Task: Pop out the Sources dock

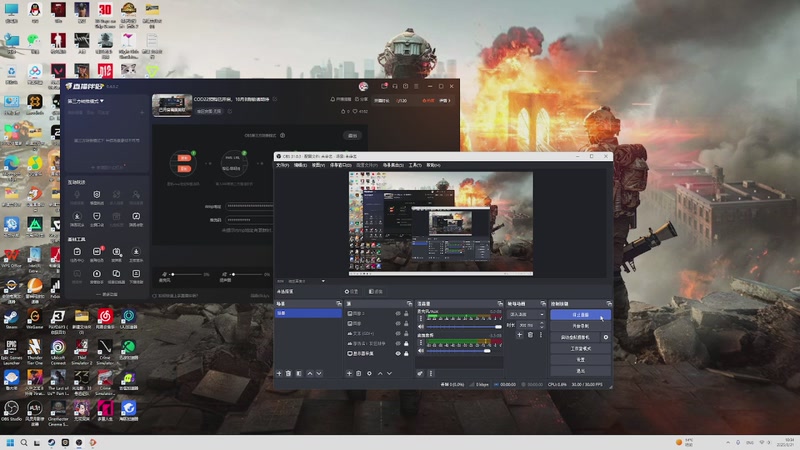Action: pyautogui.click(x=409, y=304)
